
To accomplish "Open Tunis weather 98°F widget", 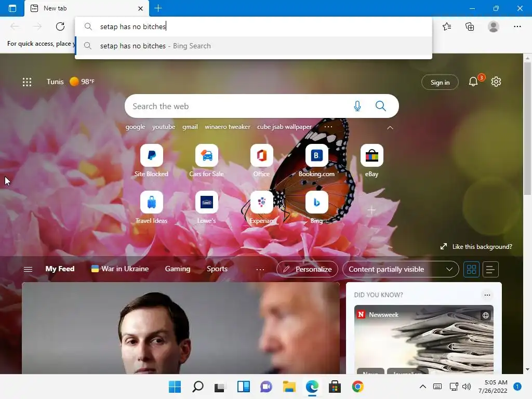I will coord(71,82).
